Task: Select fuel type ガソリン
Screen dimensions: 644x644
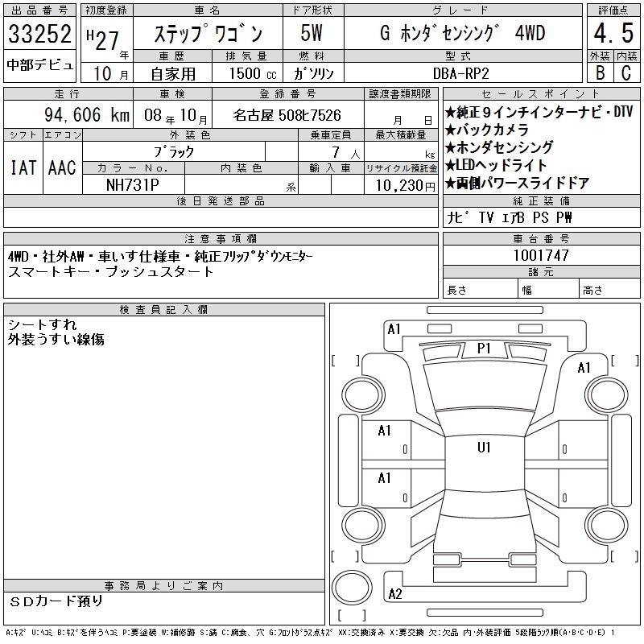Action: (x=313, y=73)
